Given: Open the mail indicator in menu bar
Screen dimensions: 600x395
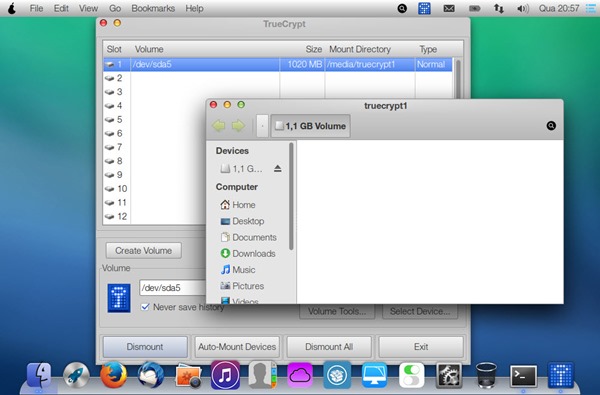Looking at the screenshot, I should pyautogui.click(x=449, y=8).
